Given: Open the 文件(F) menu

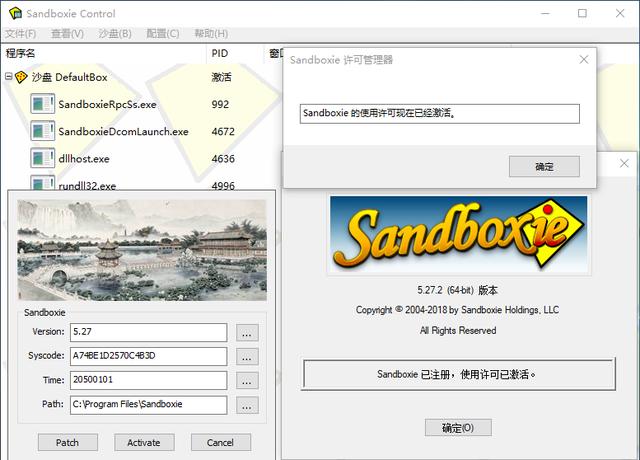Looking at the screenshot, I should point(21,34).
